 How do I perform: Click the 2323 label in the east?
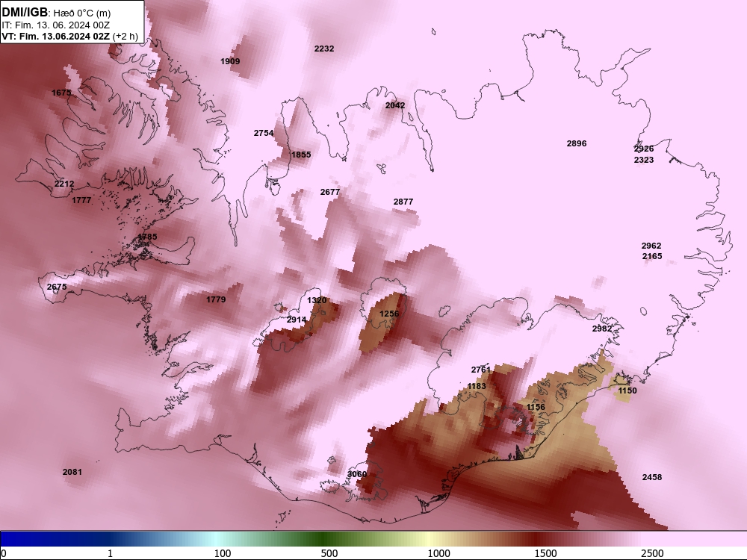coord(644,160)
